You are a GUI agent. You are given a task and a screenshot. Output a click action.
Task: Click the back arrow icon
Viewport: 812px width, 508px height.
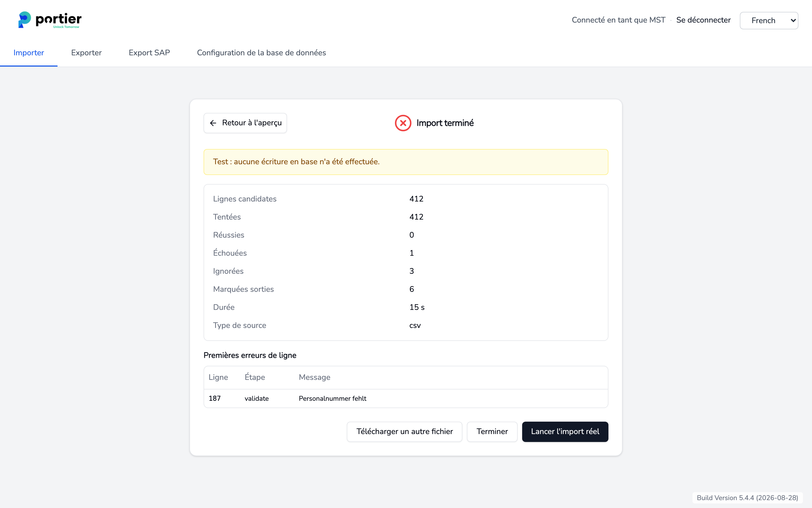pos(213,123)
